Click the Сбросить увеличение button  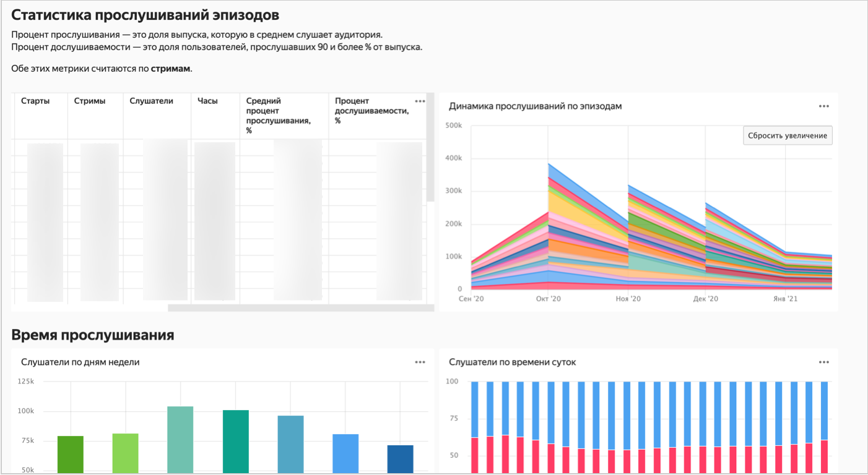pyautogui.click(x=787, y=135)
